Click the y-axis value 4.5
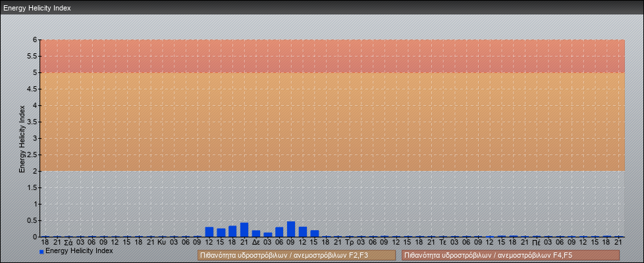The width and height of the screenshot is (644, 263). 32,89
